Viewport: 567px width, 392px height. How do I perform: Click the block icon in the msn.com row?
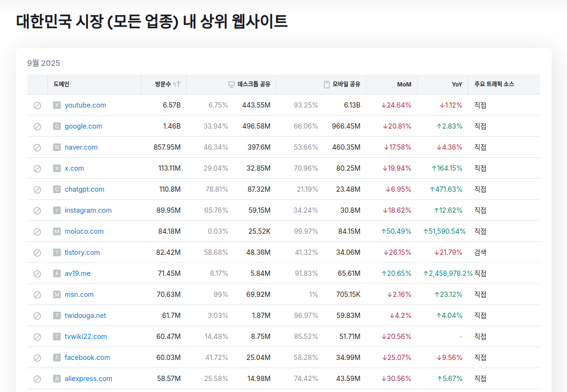(x=37, y=295)
